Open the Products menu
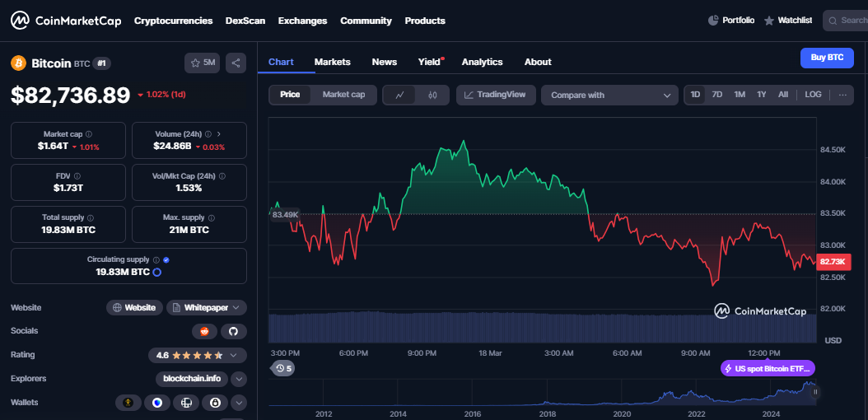 pyautogui.click(x=425, y=21)
